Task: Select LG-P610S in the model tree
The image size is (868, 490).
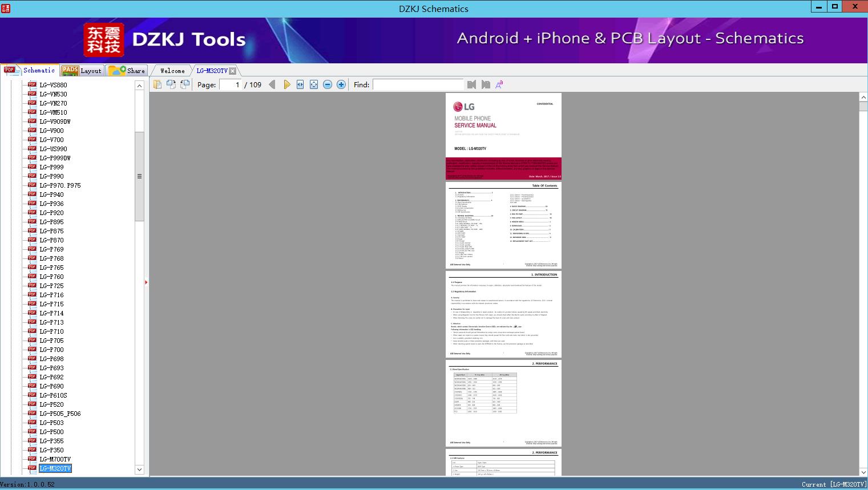Action: pos(53,395)
